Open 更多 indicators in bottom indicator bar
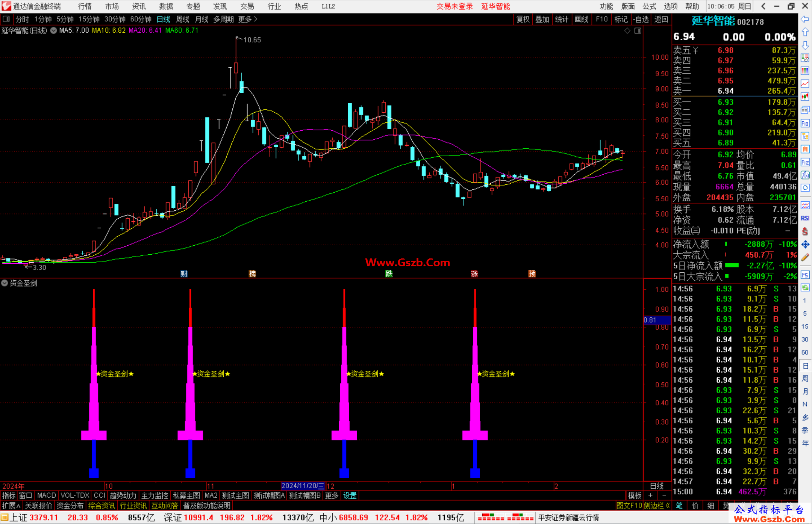This screenshot has width=812, height=524. [332, 495]
